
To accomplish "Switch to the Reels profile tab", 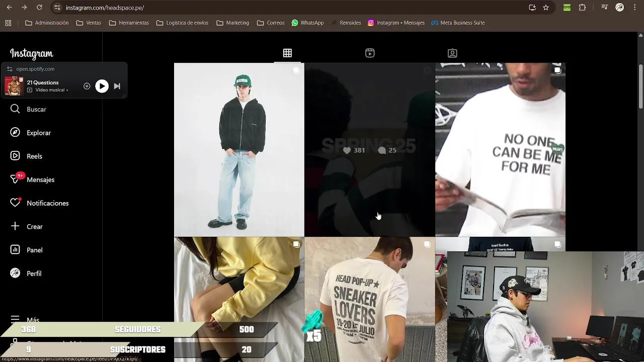I will tap(370, 53).
